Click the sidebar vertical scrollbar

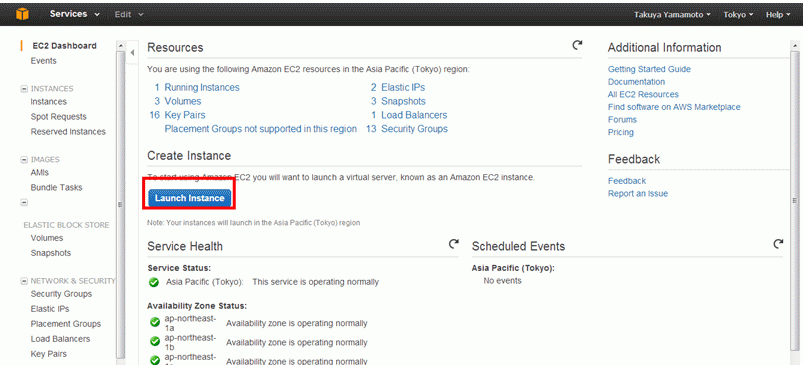click(121, 202)
